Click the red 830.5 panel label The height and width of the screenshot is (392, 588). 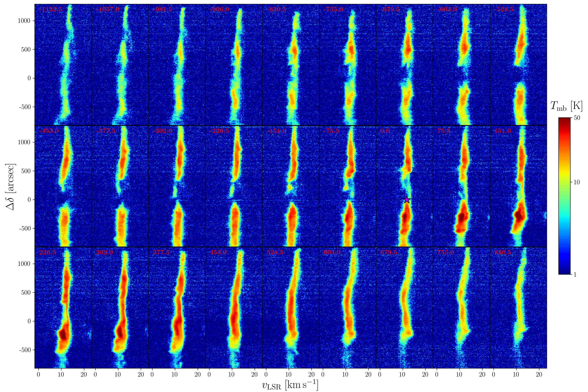point(503,252)
